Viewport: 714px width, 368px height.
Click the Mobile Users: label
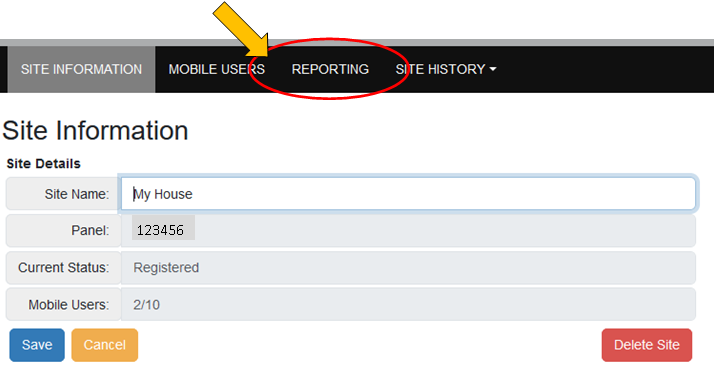69,304
